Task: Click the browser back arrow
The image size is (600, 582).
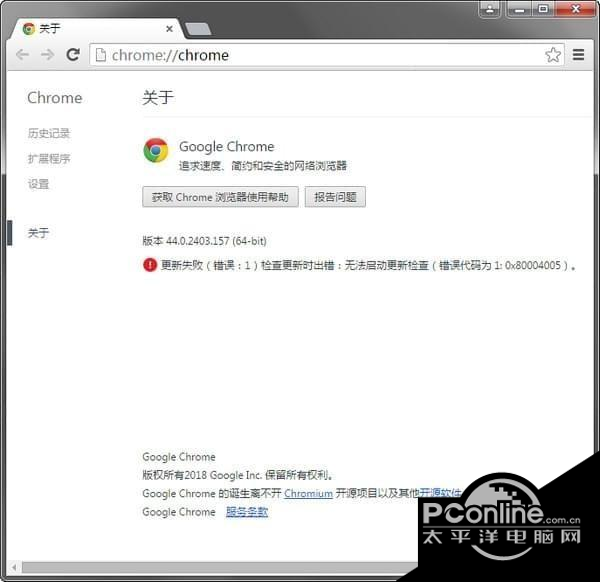Action: [22, 55]
